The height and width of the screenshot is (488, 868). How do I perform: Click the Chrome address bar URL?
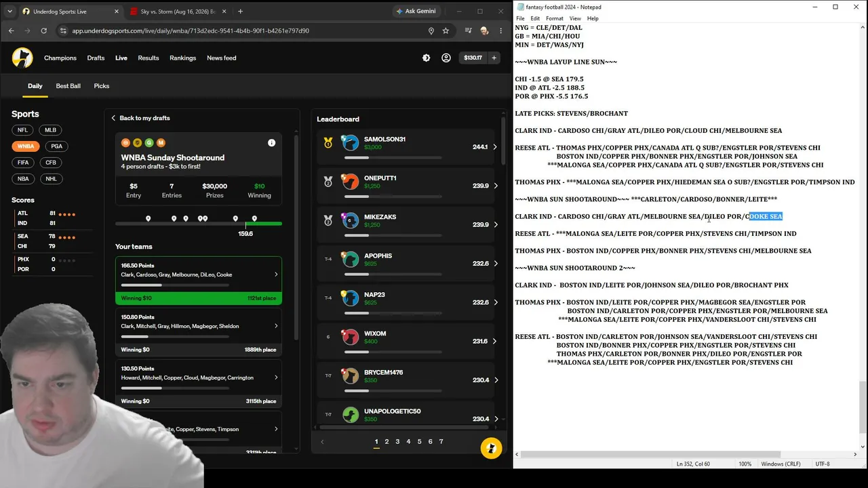(x=191, y=30)
